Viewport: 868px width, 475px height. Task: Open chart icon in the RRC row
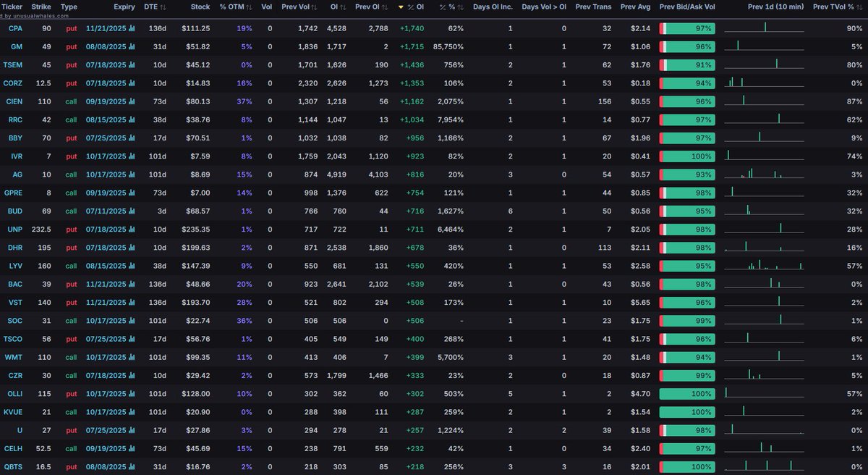[132, 119]
